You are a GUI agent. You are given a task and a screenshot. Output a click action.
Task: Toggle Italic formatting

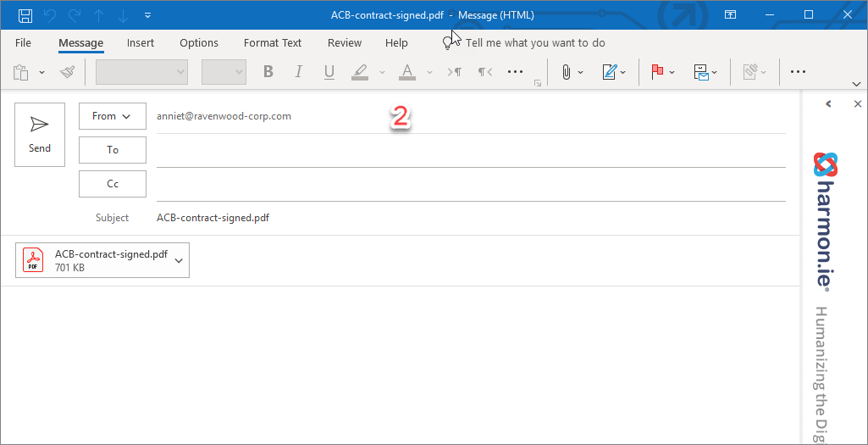299,71
